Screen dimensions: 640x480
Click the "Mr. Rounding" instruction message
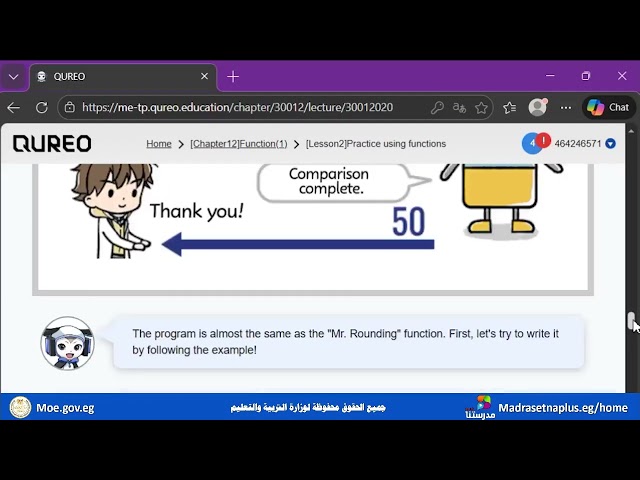point(349,342)
